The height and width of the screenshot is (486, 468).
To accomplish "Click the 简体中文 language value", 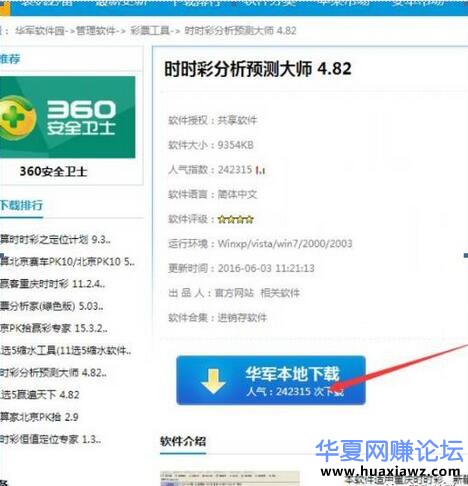I will click(x=237, y=194).
